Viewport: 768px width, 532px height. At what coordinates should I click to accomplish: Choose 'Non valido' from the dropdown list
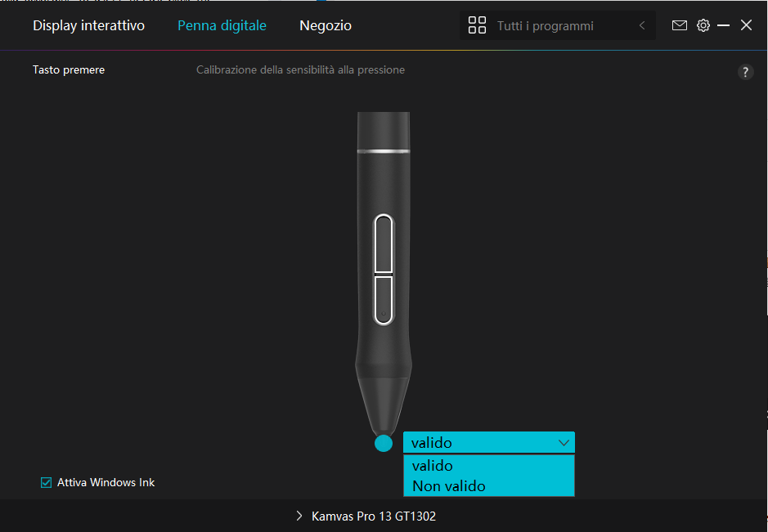[449, 486]
